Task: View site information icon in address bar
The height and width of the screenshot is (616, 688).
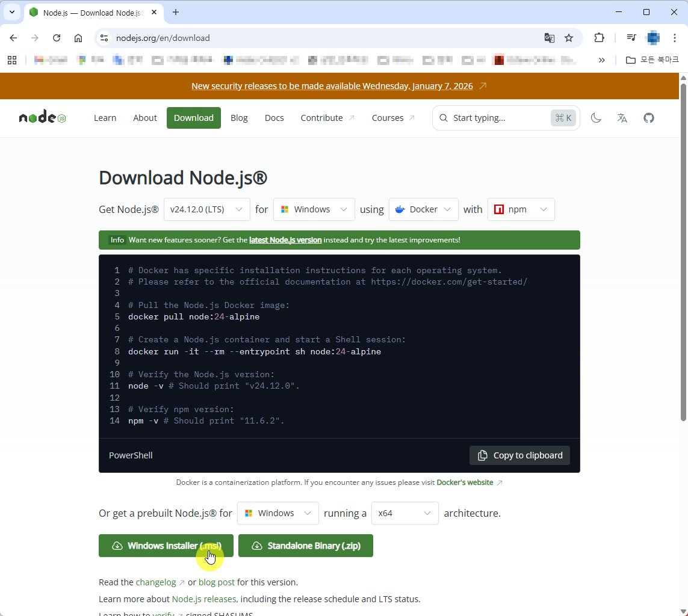Action: tap(104, 38)
